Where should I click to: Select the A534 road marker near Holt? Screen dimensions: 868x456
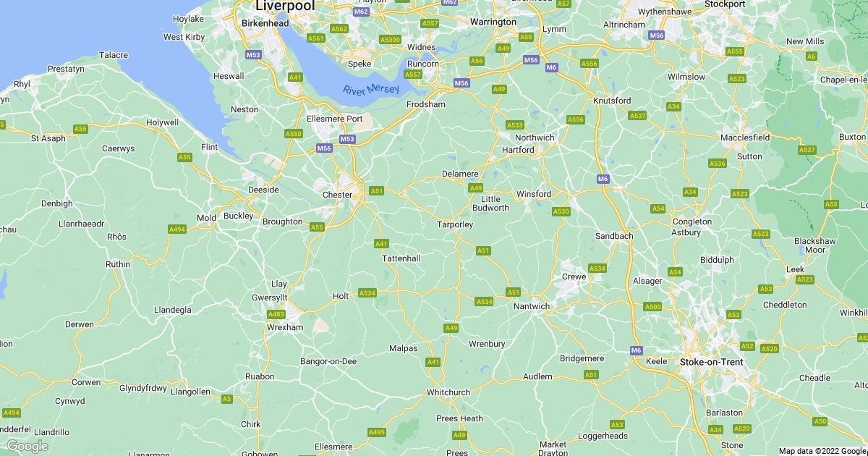(x=367, y=293)
